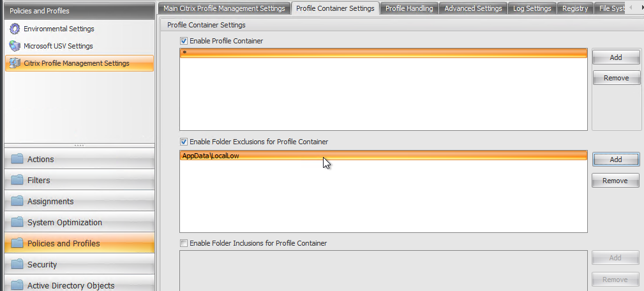Select Citrix Profile Management Settings item
644x291 pixels.
[x=79, y=63]
